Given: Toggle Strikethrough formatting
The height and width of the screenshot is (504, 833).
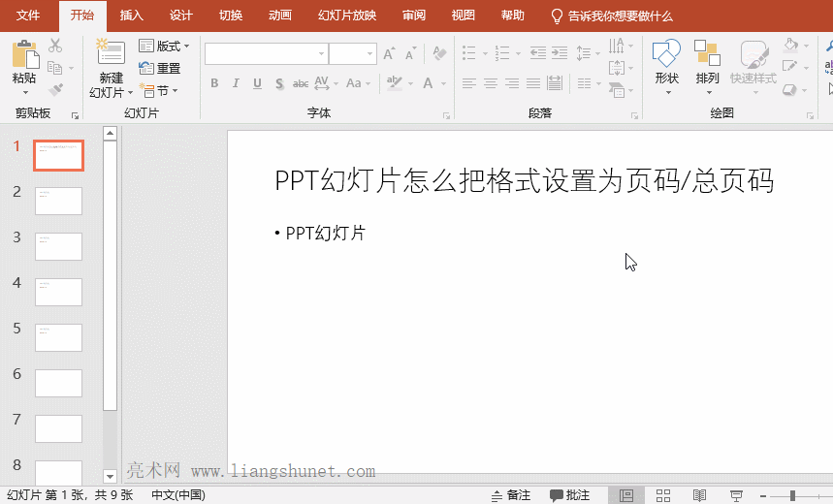Looking at the screenshot, I should (x=301, y=83).
